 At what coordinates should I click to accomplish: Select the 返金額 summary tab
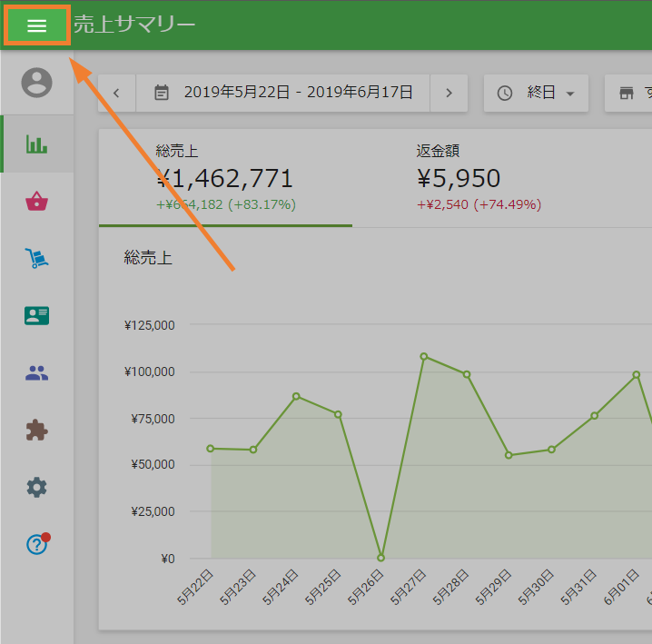point(479,178)
